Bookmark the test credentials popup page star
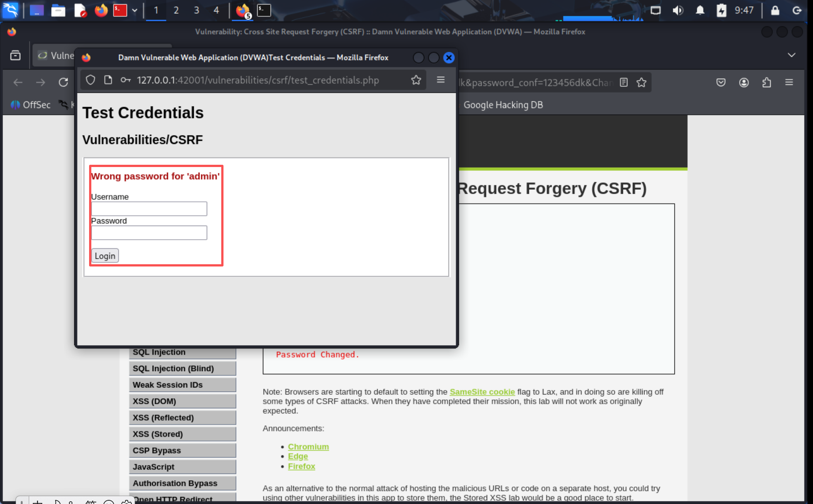The height and width of the screenshot is (504, 813). pyautogui.click(x=416, y=80)
